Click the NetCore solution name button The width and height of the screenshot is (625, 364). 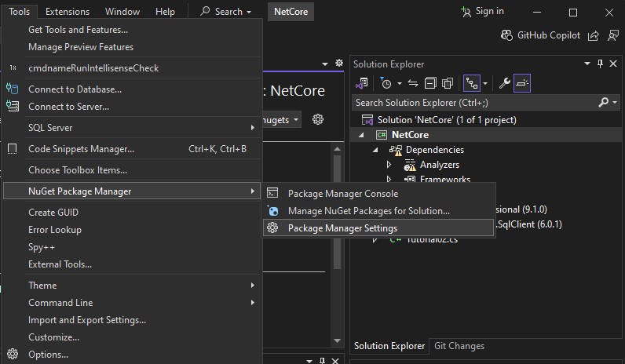[x=291, y=12]
